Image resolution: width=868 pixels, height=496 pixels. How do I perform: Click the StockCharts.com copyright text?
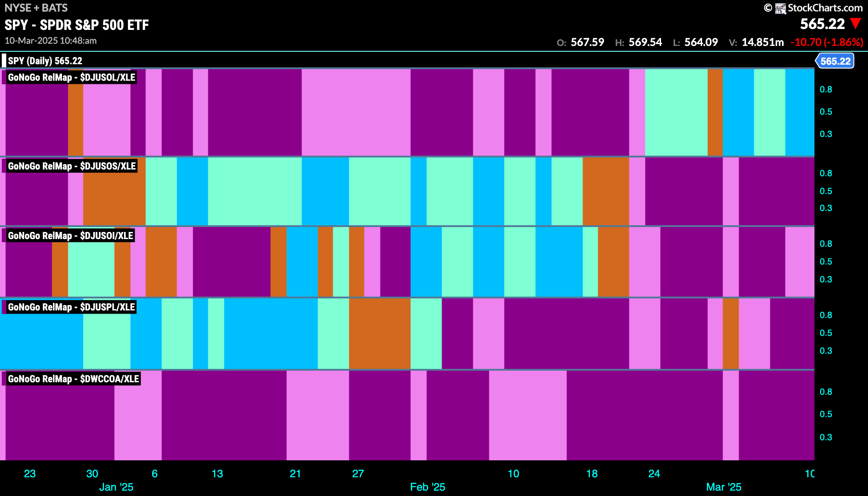[825, 8]
